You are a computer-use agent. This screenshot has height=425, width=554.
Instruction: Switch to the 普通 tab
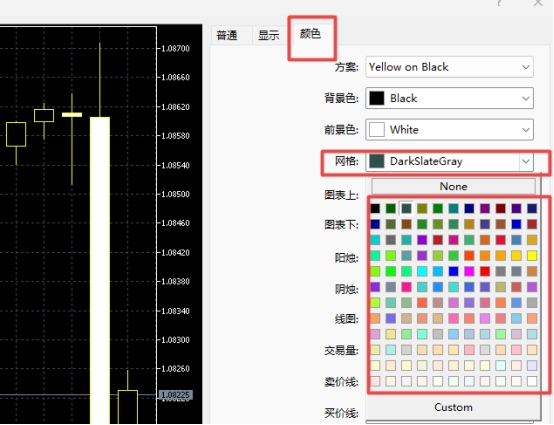pos(227,35)
